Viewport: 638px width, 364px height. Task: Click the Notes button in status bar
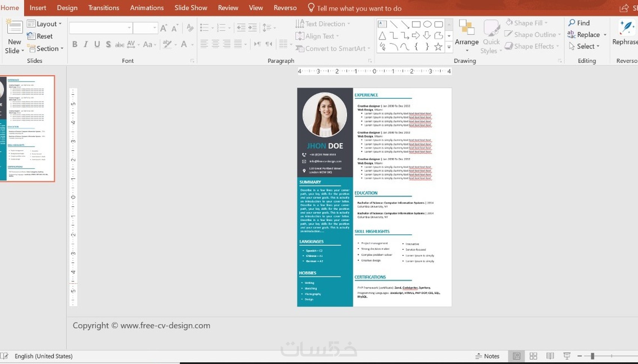[487, 356]
